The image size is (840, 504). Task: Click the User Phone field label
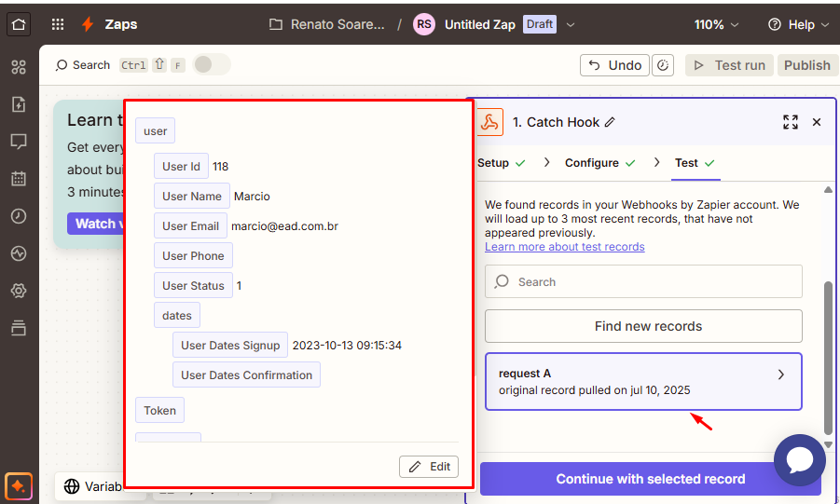pyautogui.click(x=193, y=255)
